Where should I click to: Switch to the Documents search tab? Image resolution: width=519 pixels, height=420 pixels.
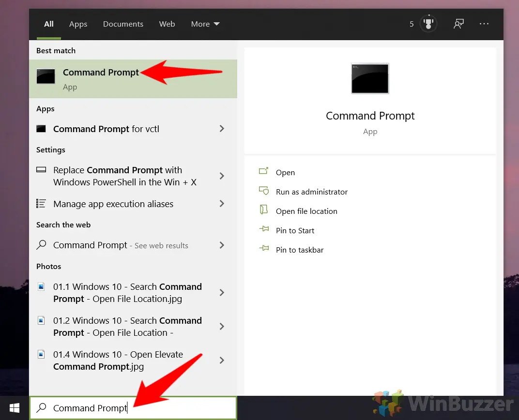(x=123, y=24)
